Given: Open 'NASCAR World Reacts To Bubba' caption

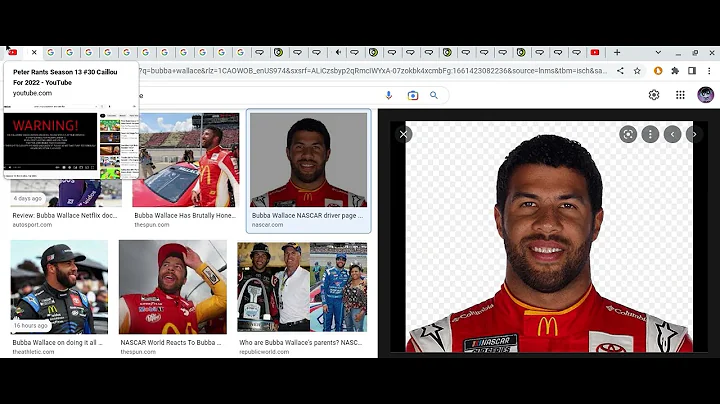Looking at the screenshot, I should coord(171,342).
